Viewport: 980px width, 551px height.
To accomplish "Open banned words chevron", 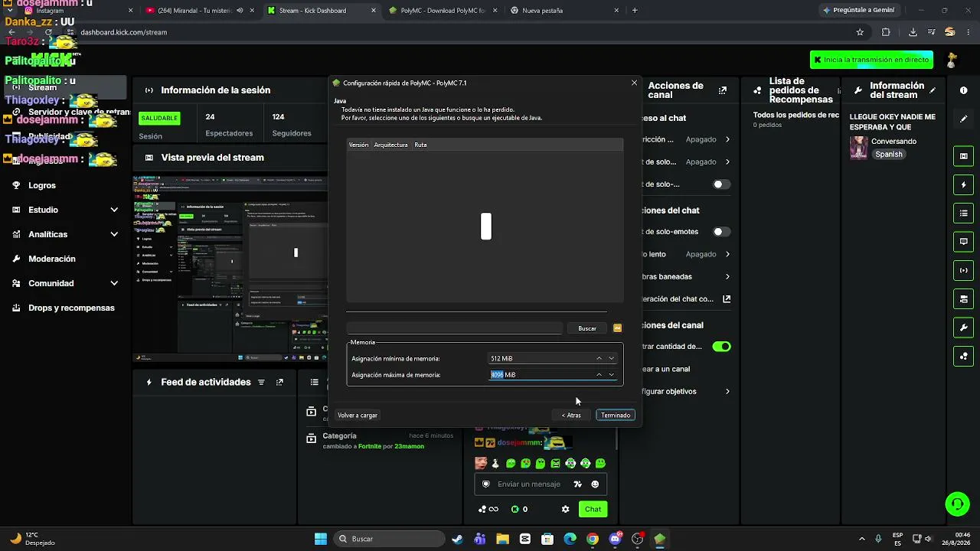I will tap(727, 276).
